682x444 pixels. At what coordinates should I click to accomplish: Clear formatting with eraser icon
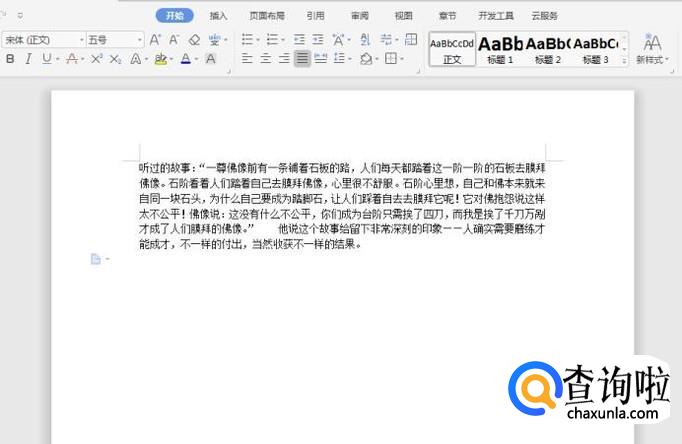pyautogui.click(x=195, y=40)
